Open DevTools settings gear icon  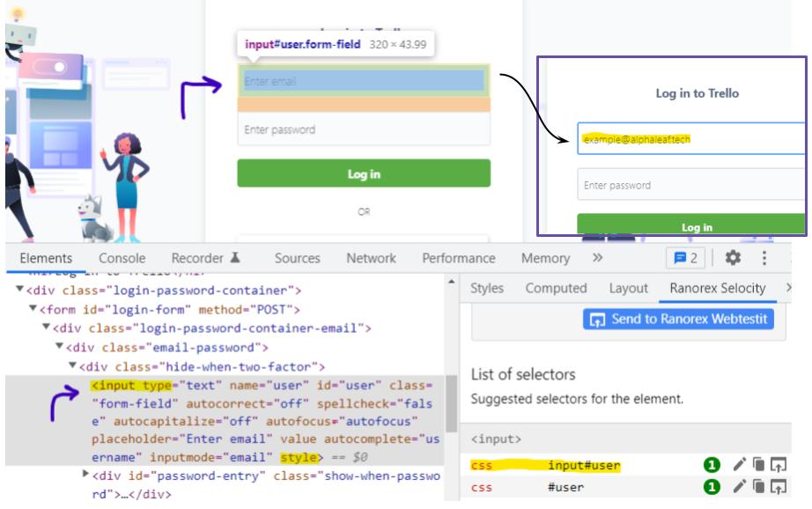pos(732,258)
